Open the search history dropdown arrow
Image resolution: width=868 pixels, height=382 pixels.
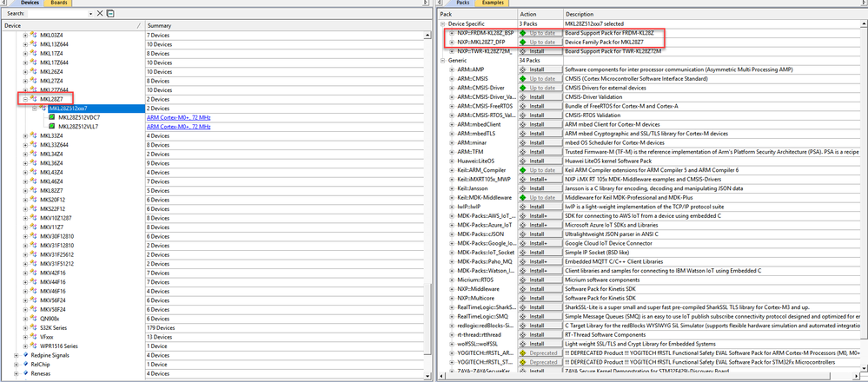(90, 13)
